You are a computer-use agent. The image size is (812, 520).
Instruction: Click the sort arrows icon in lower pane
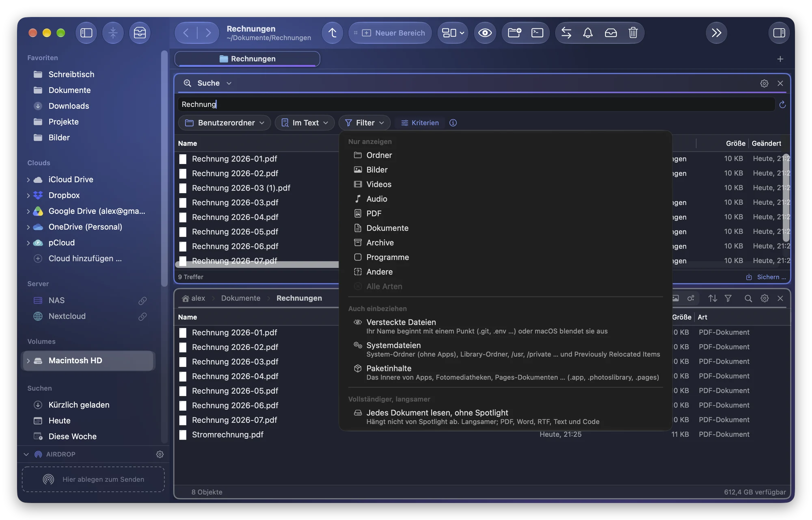pyautogui.click(x=713, y=298)
